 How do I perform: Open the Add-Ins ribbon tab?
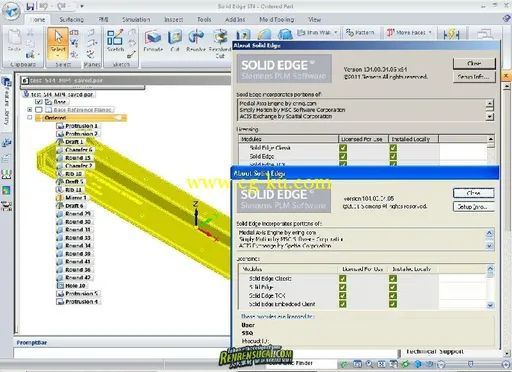click(235, 20)
